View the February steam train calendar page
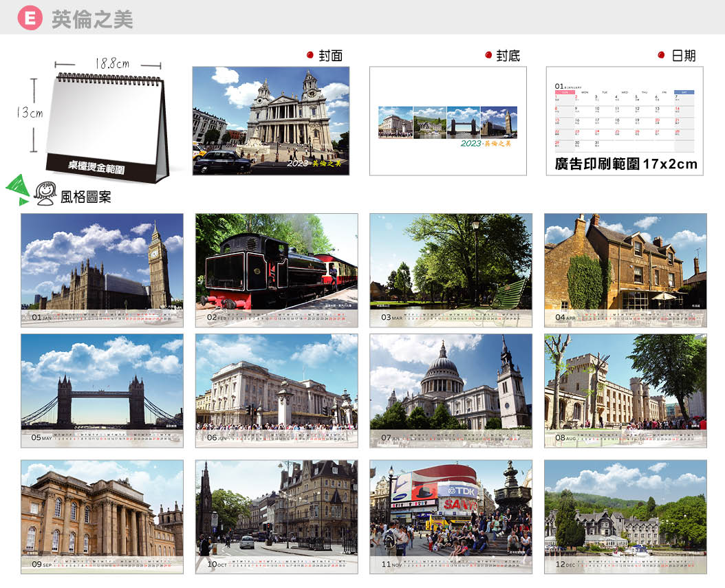 tap(277, 270)
